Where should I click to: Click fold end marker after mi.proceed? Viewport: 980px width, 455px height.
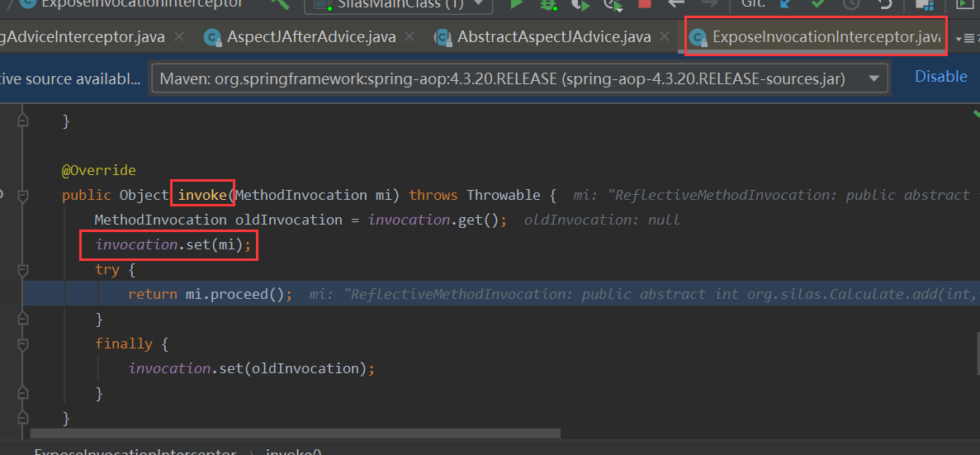point(23,320)
